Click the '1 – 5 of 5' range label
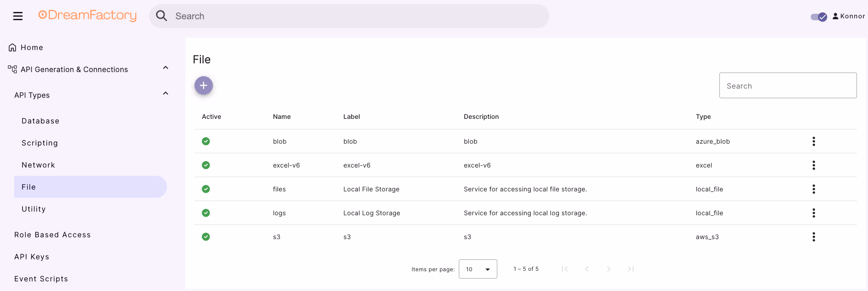This screenshot has height=291, width=868. click(x=526, y=269)
